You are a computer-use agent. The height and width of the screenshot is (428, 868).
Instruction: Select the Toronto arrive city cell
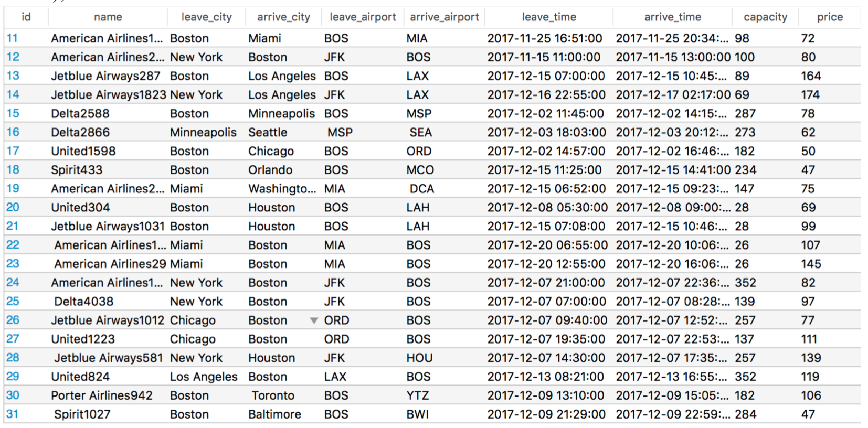click(273, 395)
